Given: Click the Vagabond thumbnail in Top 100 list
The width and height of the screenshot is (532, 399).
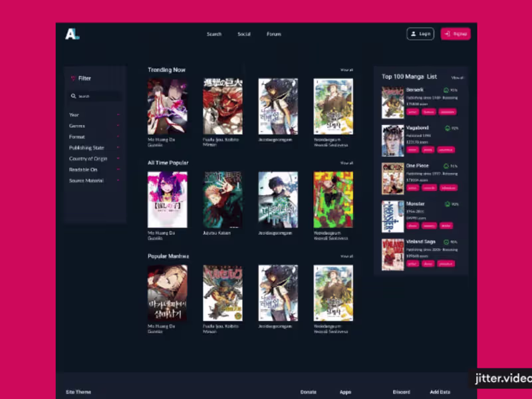Looking at the screenshot, I should click(x=392, y=140).
